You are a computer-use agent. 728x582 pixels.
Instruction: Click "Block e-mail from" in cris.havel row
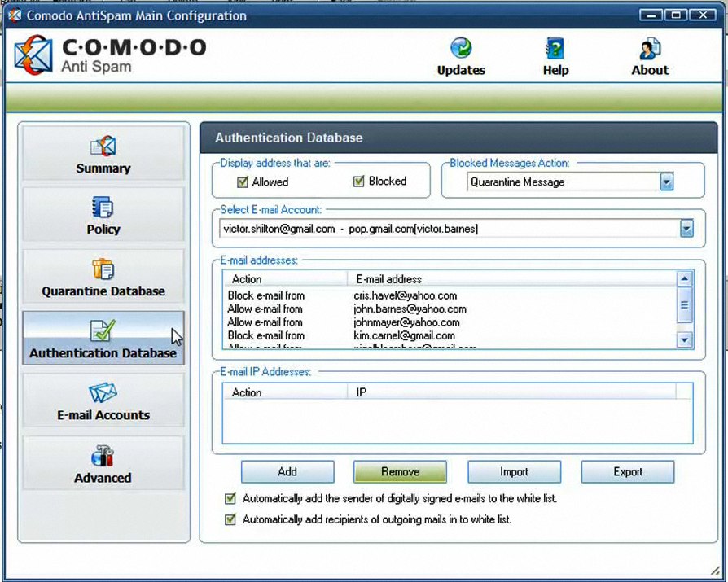point(266,295)
